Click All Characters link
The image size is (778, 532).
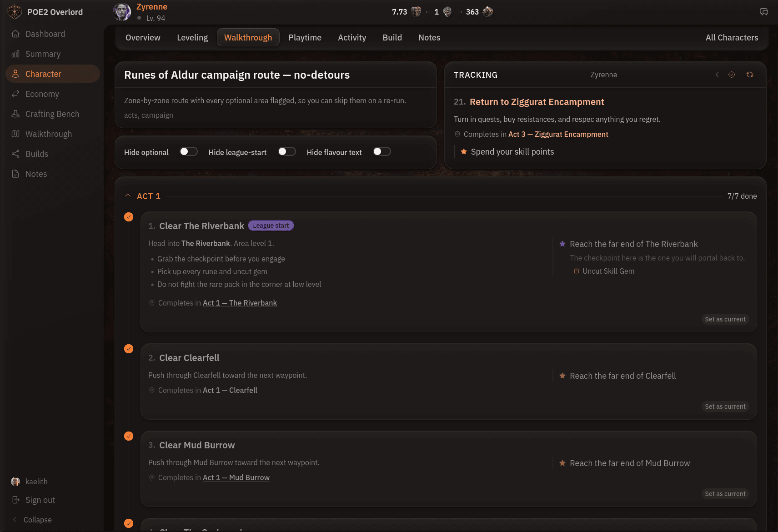(732, 38)
